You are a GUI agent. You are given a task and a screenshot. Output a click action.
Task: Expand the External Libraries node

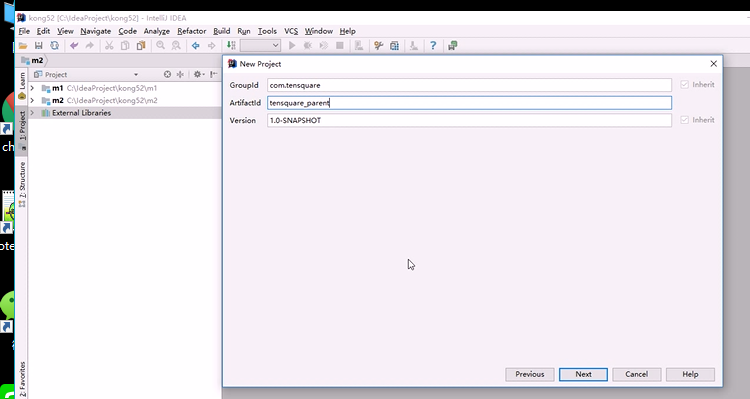[32, 113]
